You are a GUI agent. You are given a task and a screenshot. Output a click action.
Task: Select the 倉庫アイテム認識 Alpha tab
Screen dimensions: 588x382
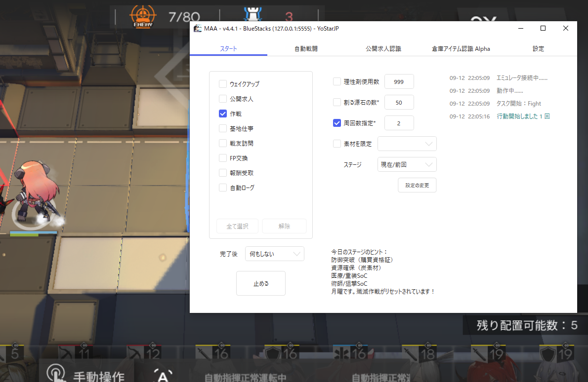[461, 49]
